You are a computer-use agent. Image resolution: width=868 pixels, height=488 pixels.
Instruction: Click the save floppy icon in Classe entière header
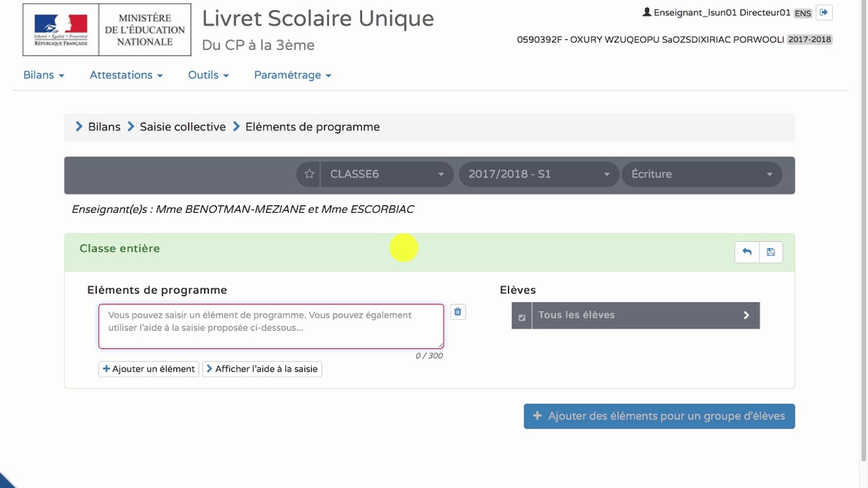pyautogui.click(x=771, y=252)
